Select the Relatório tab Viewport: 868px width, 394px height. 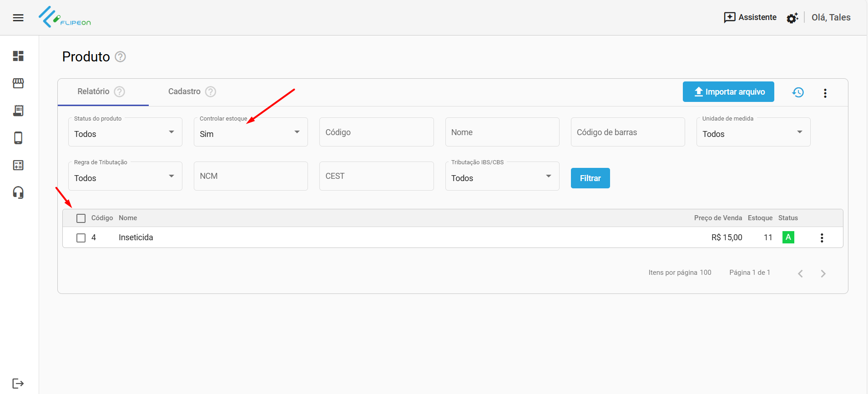[x=94, y=91]
